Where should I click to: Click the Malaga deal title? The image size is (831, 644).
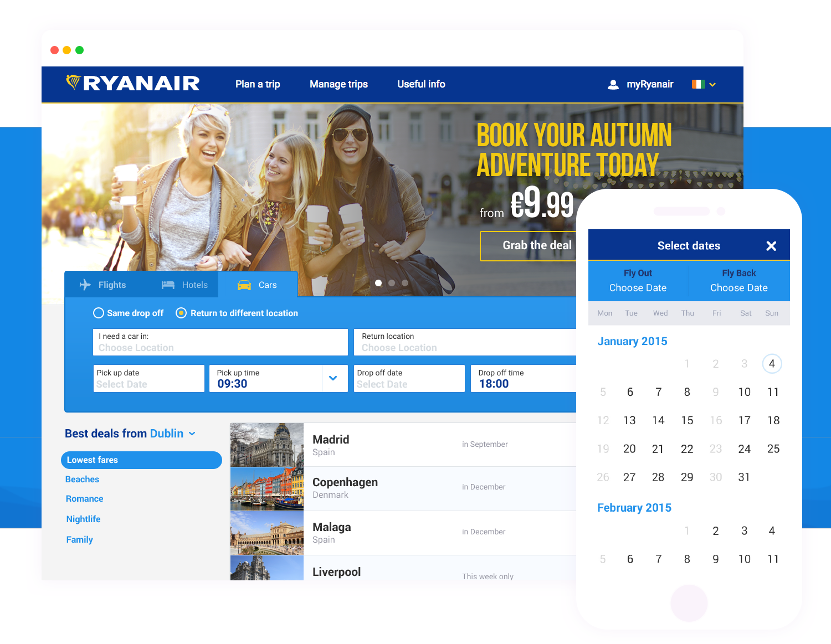[332, 527]
